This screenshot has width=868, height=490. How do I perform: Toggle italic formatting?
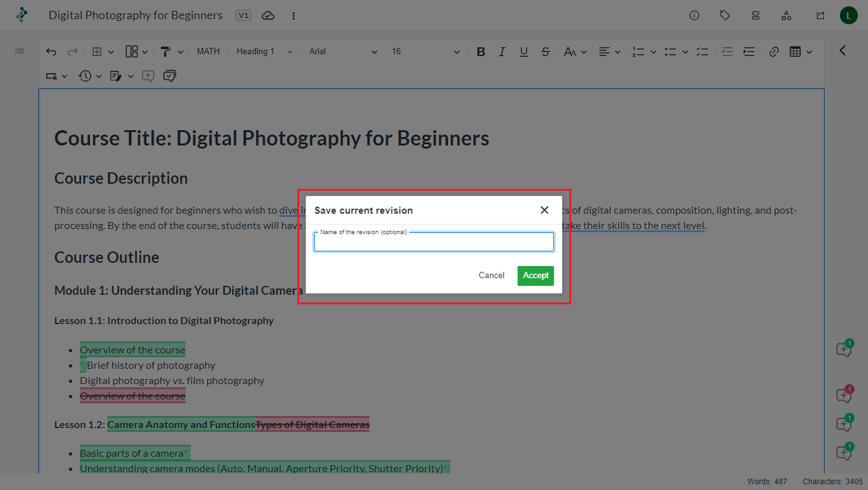(502, 52)
